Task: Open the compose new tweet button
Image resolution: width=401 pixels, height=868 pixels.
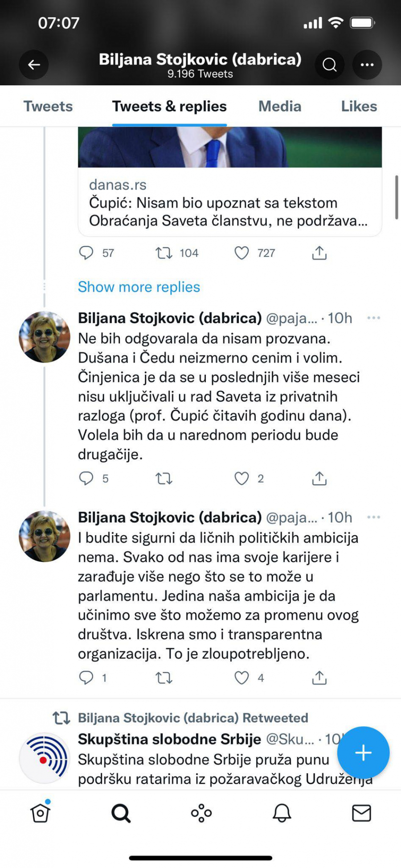Action: pos(363,752)
